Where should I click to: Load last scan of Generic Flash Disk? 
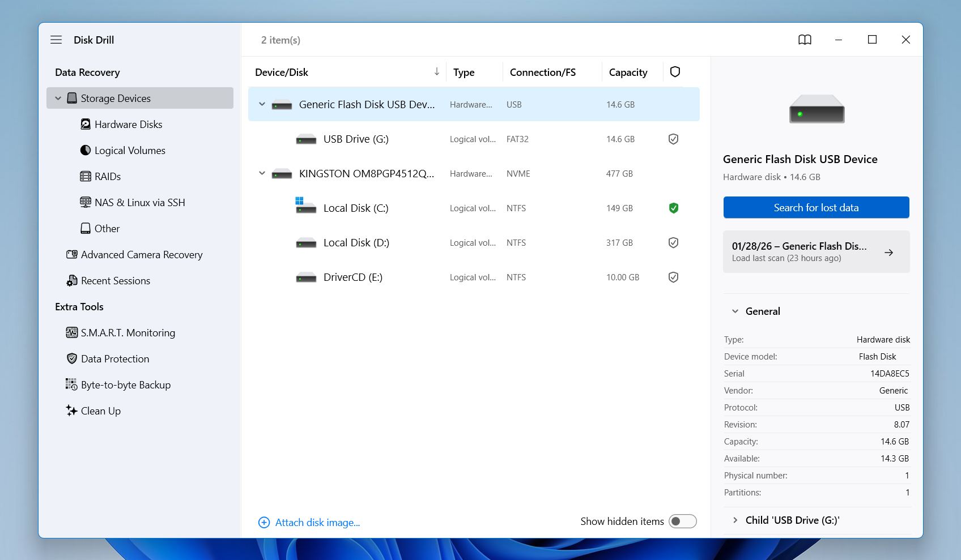click(816, 252)
